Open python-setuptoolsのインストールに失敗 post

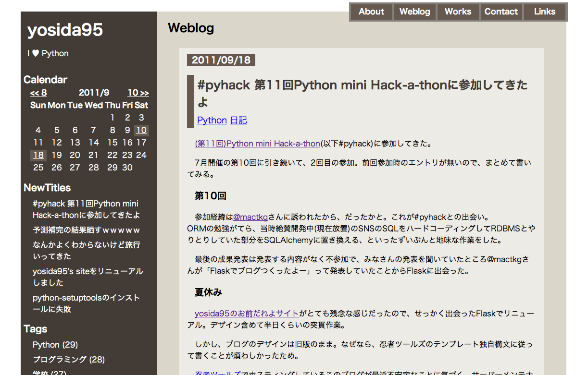coord(87,303)
